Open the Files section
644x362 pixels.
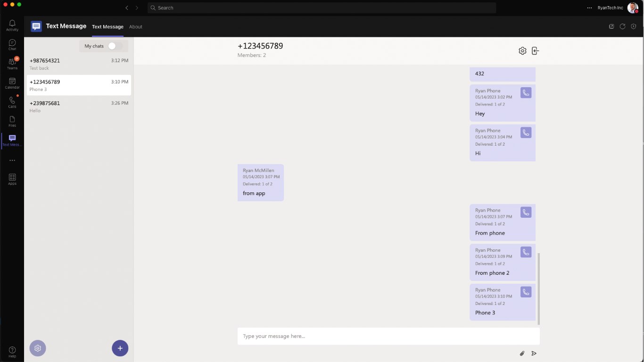[12, 122]
